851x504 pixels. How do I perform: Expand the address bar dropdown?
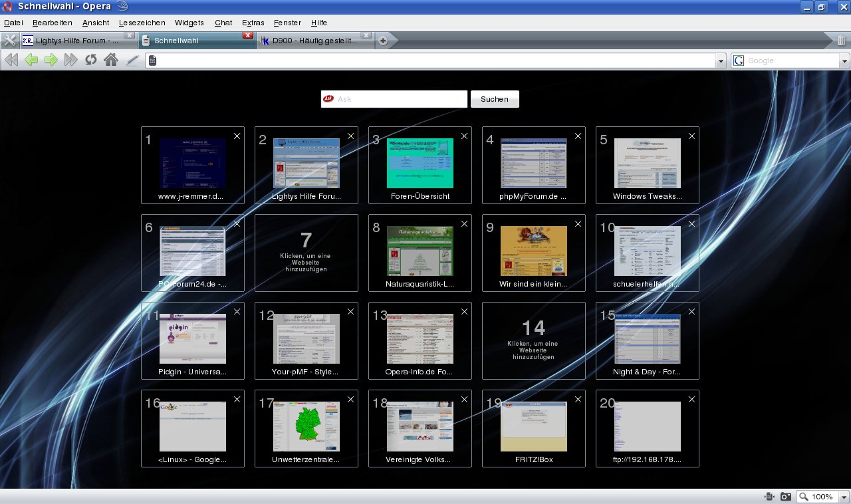(721, 61)
